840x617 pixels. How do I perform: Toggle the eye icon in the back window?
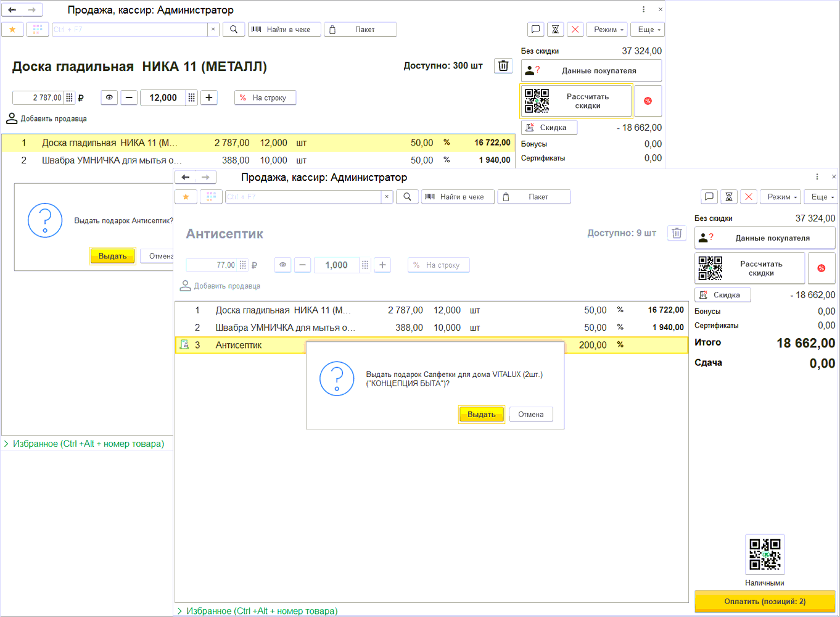[109, 97]
